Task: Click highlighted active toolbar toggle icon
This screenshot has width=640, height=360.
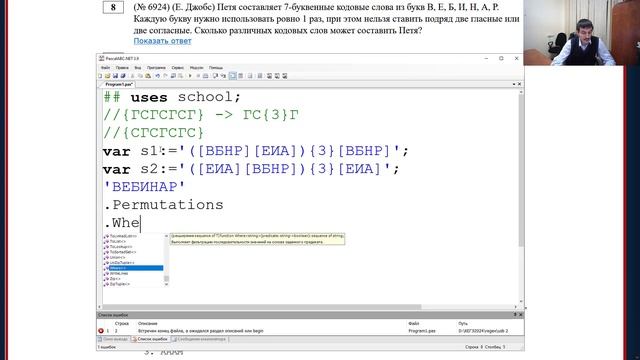Action: (x=233, y=76)
